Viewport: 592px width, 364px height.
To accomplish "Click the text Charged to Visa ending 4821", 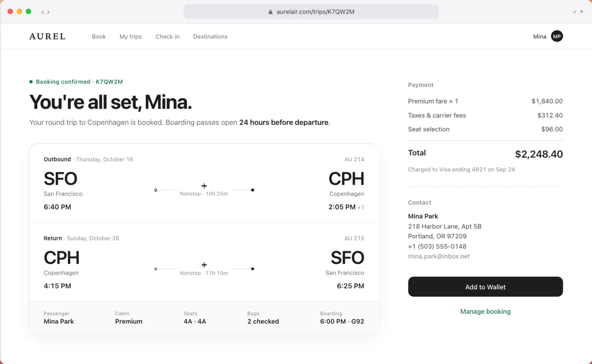I will click(447, 170).
